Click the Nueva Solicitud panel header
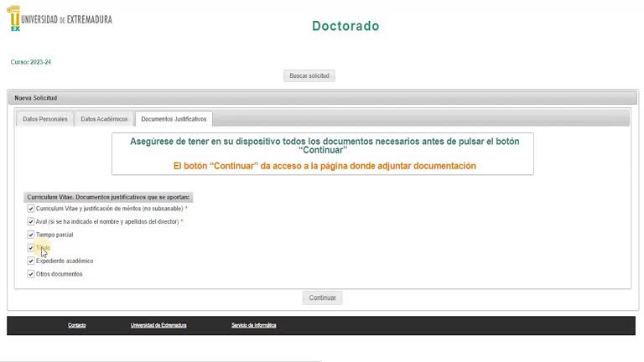 coord(323,98)
